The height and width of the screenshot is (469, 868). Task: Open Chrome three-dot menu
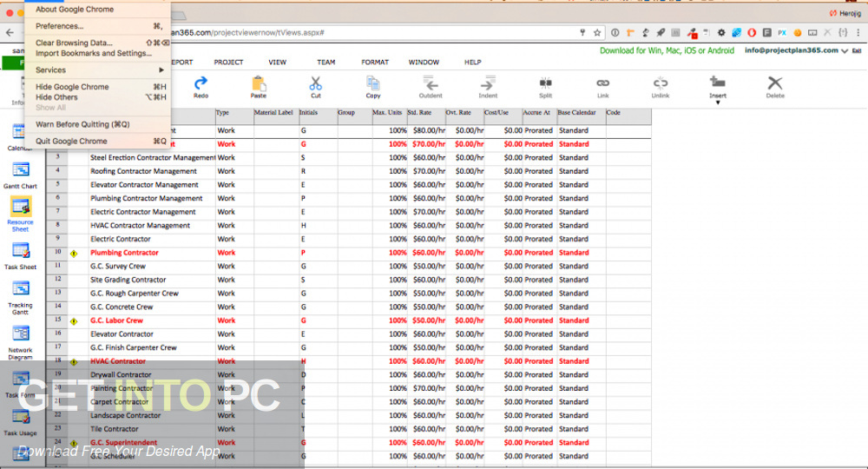pyautogui.click(x=858, y=33)
